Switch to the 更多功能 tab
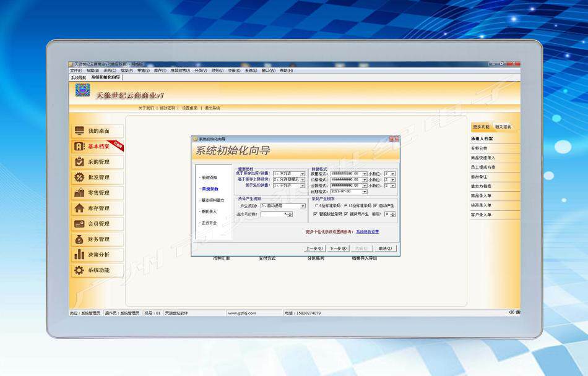The width and height of the screenshot is (588, 376). (x=481, y=127)
